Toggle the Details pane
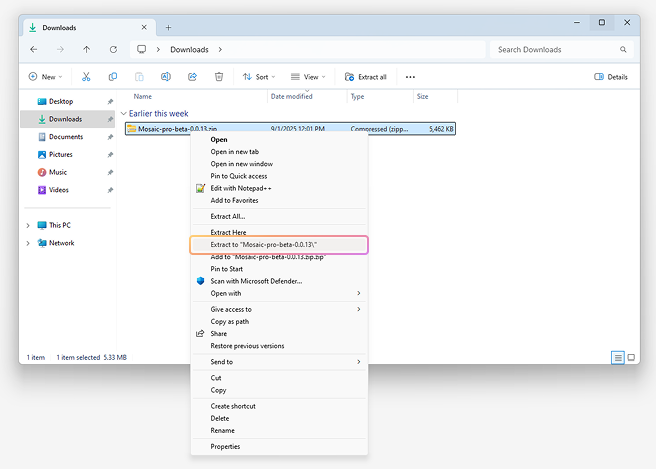Viewport: 656px width, 469px height. point(611,77)
